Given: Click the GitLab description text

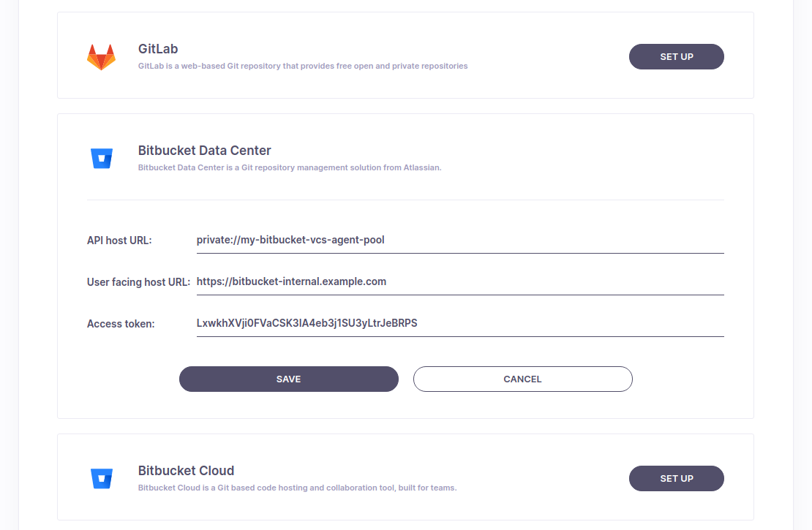Looking at the screenshot, I should [x=302, y=66].
